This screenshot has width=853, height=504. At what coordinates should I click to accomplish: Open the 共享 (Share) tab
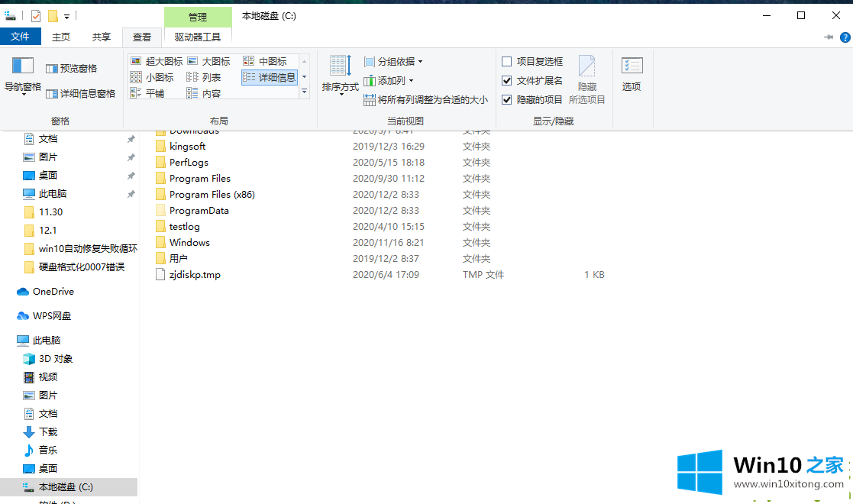(x=102, y=37)
